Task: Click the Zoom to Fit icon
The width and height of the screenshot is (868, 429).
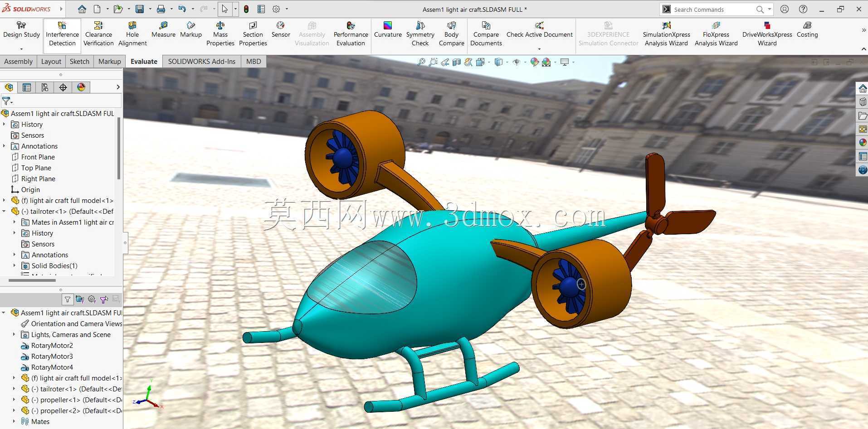Action: coord(421,62)
